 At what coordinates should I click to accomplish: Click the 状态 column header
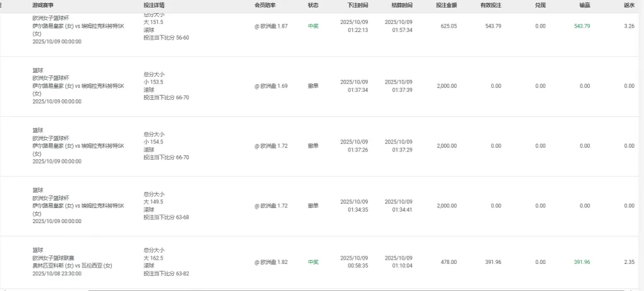tap(313, 5)
